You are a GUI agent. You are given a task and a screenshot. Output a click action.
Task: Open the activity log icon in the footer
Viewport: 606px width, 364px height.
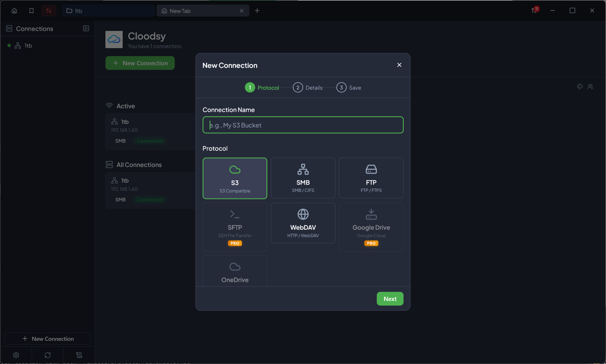point(79,355)
